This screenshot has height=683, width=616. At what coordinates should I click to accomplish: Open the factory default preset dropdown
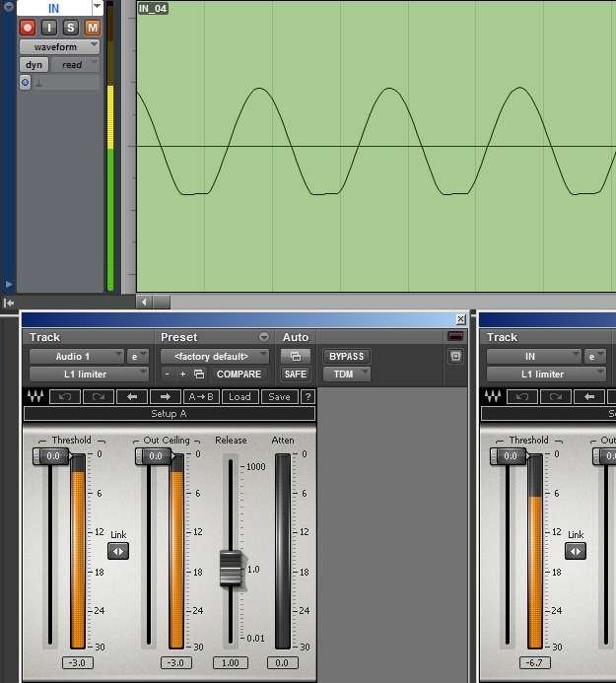pyautogui.click(x=215, y=356)
